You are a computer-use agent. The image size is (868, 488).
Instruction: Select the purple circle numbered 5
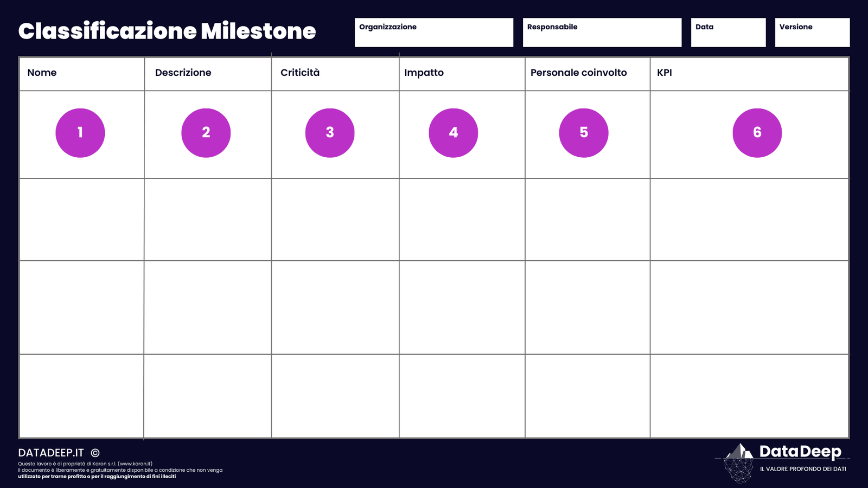coord(584,133)
